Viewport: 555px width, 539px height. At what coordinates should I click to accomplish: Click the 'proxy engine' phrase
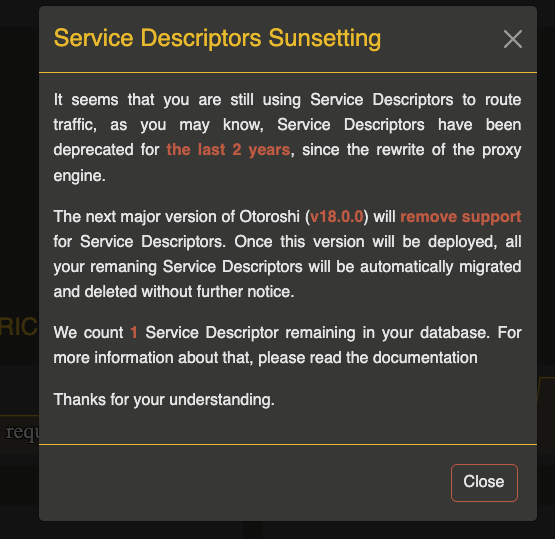[x=502, y=150]
